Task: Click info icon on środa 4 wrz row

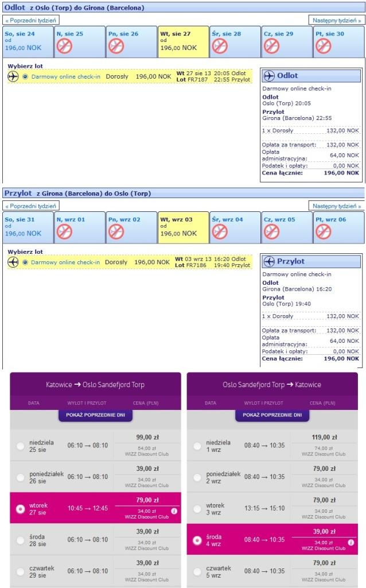Action: tap(351, 543)
